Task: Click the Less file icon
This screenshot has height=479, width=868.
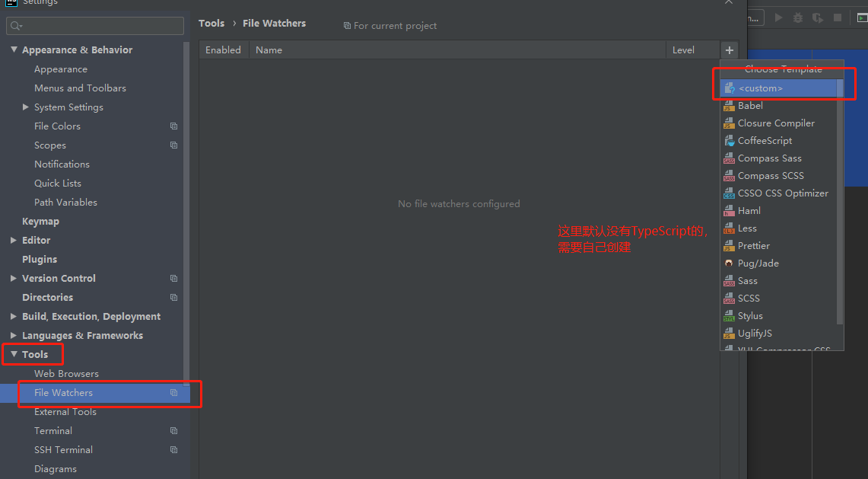Action: (729, 228)
